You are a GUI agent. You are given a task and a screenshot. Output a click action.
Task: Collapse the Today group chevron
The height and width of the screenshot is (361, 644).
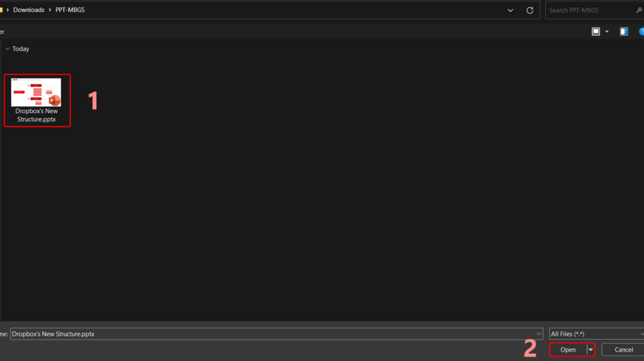coord(8,49)
